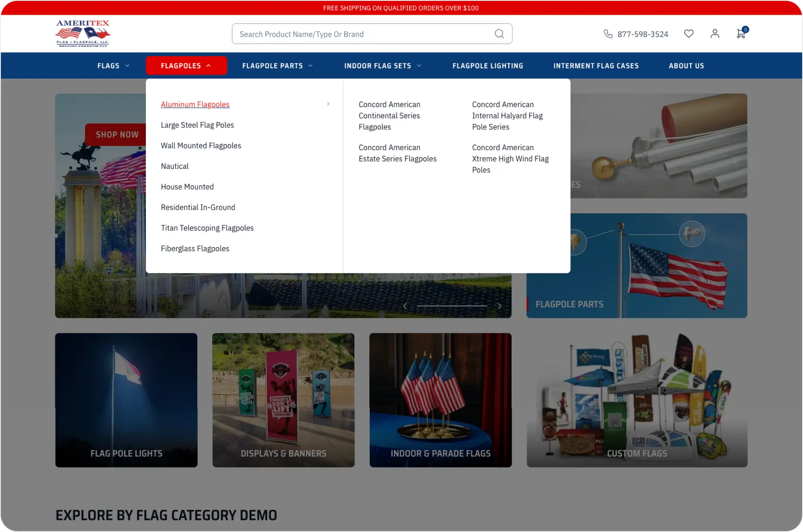Open the user account icon
The height and width of the screenshot is (532, 803).
pyautogui.click(x=715, y=34)
